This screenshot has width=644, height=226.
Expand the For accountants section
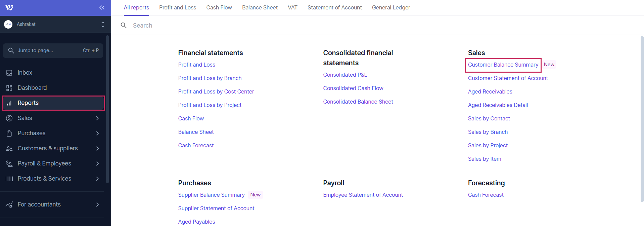coord(97,204)
